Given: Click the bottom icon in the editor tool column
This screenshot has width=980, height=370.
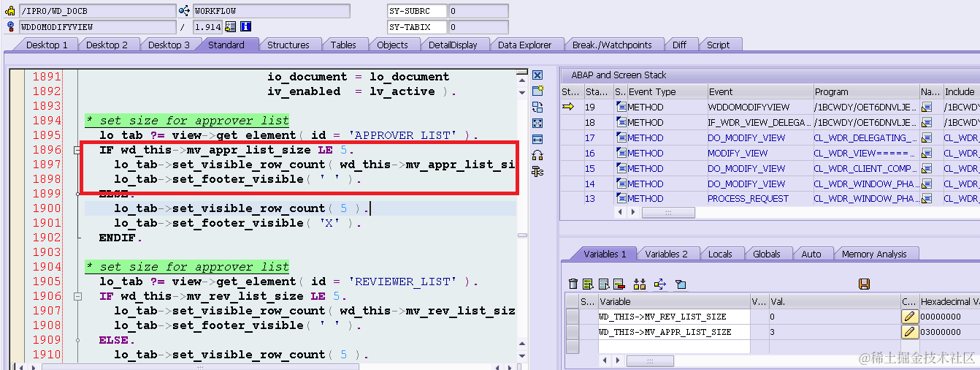Looking at the screenshot, I should point(537,171).
